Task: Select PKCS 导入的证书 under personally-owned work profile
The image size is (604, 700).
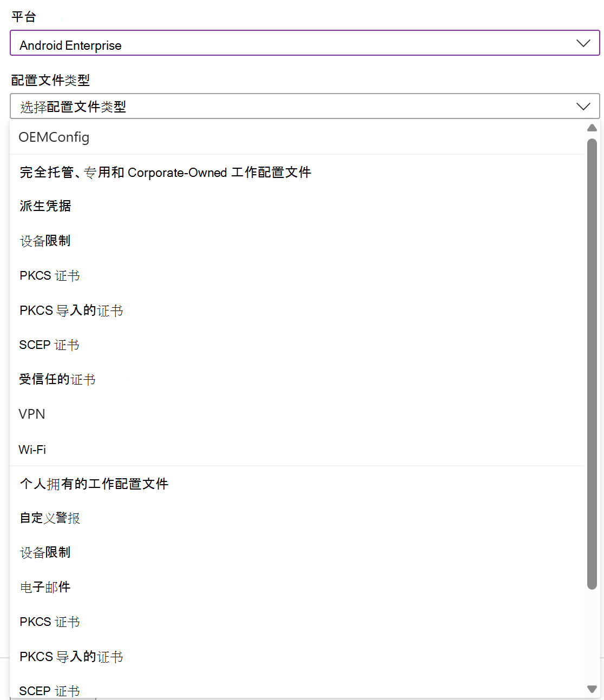Action: tap(297, 656)
